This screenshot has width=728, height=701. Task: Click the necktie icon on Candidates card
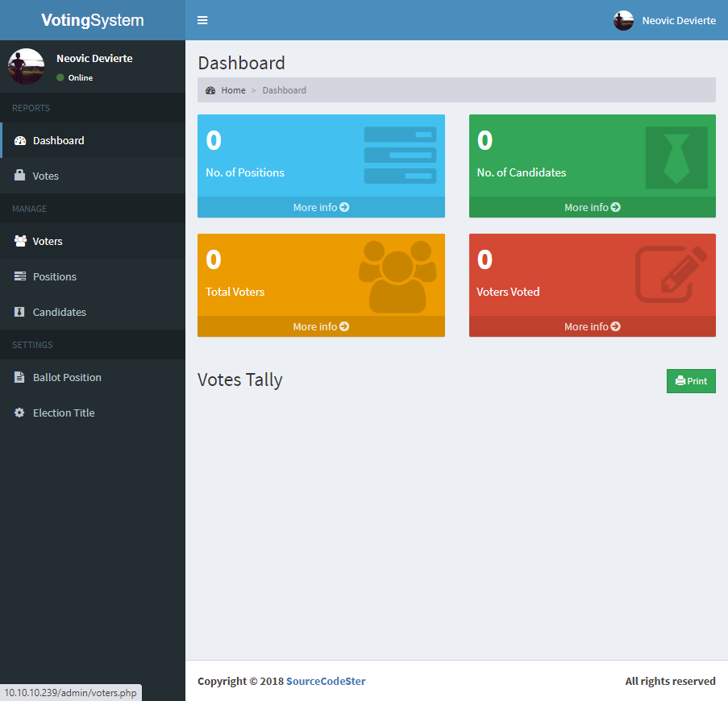coord(676,156)
